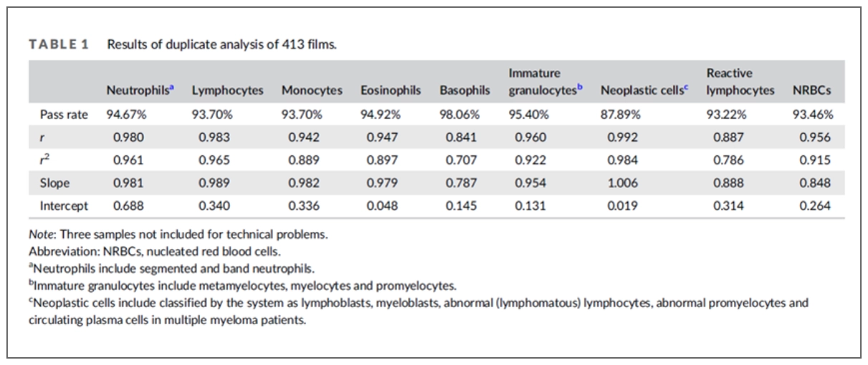Click the Intercept row label
The height and width of the screenshot is (365, 868).
tap(64, 205)
